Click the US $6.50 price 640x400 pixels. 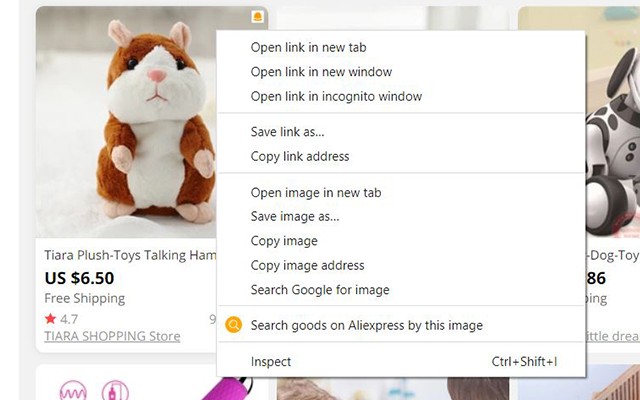tap(79, 278)
